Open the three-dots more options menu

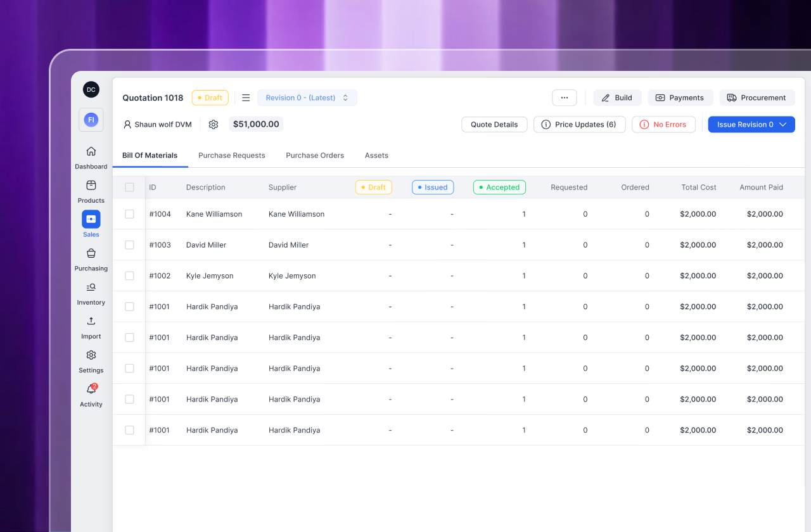pos(564,98)
